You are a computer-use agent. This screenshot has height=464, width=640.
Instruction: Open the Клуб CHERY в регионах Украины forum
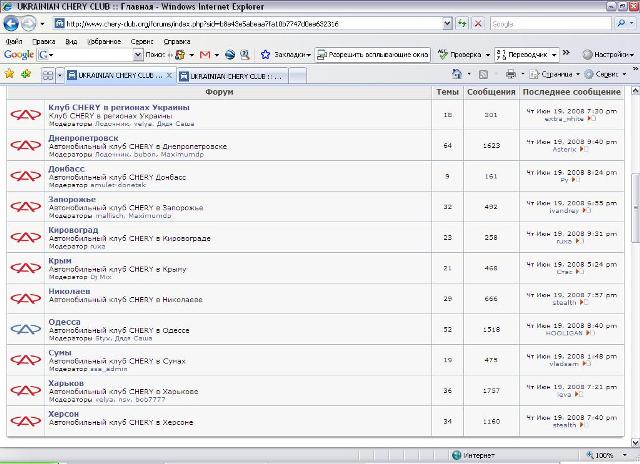point(119,107)
